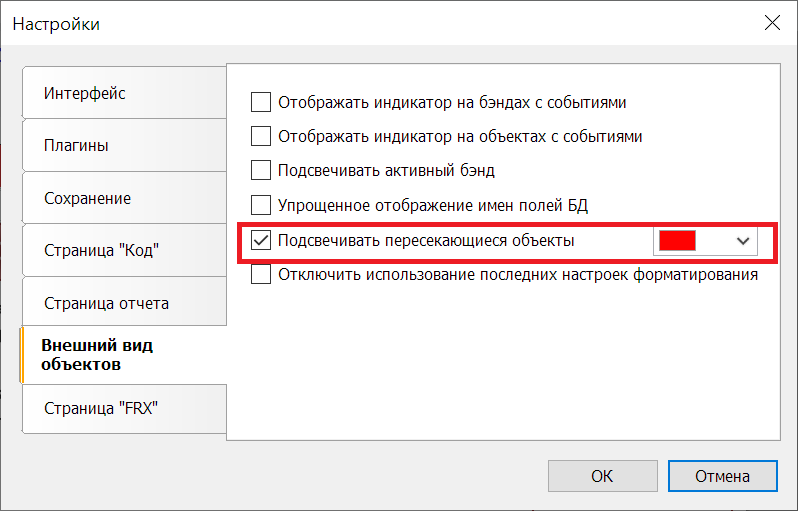The height and width of the screenshot is (511, 798).
Task: Select the Сохранение tab
Action: tap(124, 198)
